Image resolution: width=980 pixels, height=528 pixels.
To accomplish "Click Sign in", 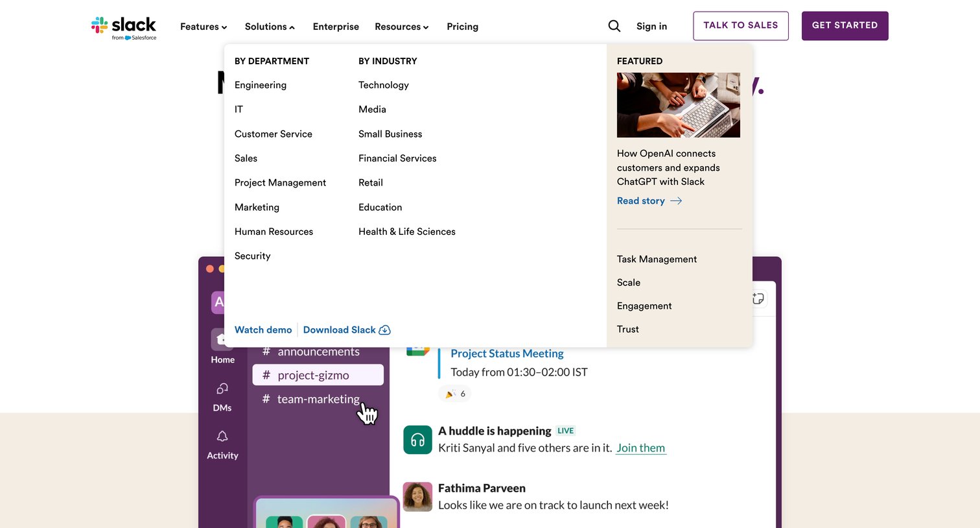I will click(651, 26).
